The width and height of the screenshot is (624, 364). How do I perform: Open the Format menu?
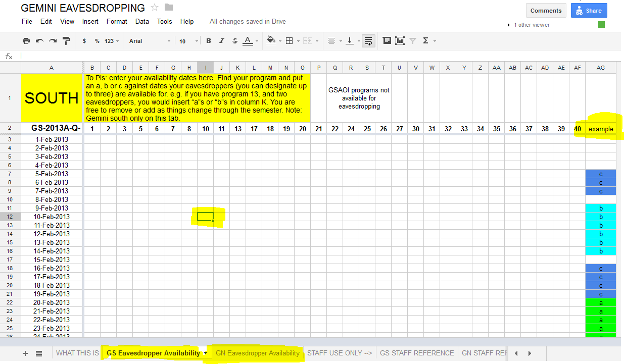coord(117,22)
